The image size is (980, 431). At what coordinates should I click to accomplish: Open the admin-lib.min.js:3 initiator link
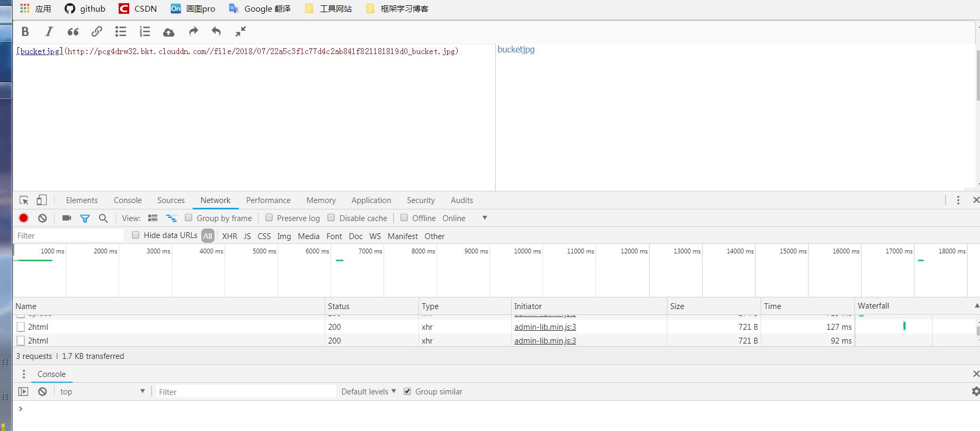pos(545,327)
